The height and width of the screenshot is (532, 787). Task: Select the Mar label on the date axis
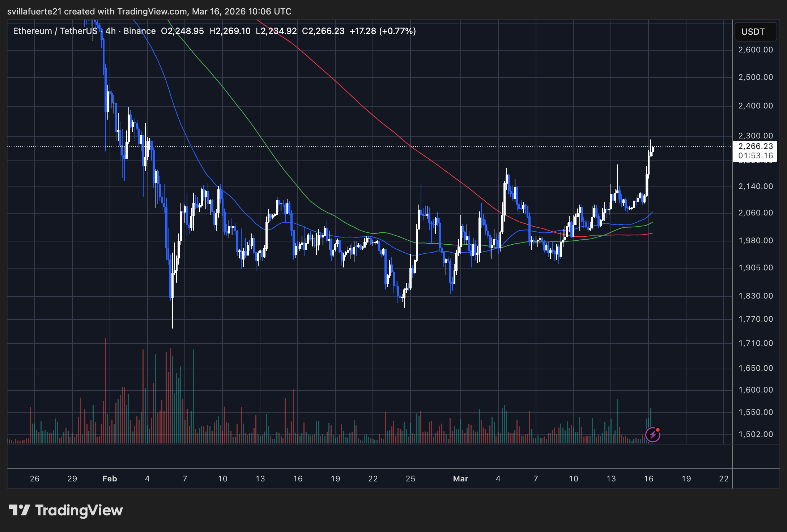[x=461, y=478]
